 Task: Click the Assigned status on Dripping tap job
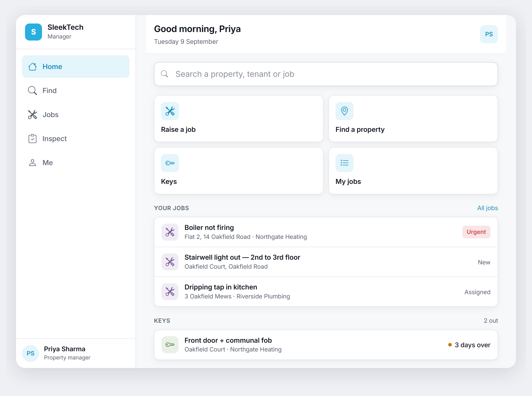point(477,292)
